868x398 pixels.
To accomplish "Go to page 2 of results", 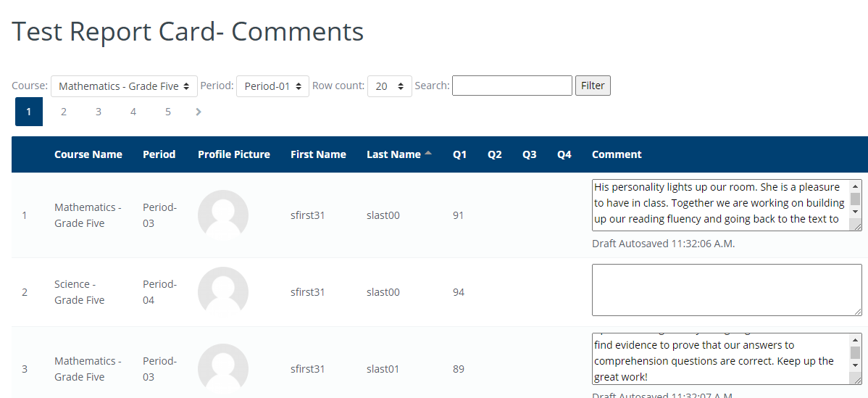I will tap(64, 112).
